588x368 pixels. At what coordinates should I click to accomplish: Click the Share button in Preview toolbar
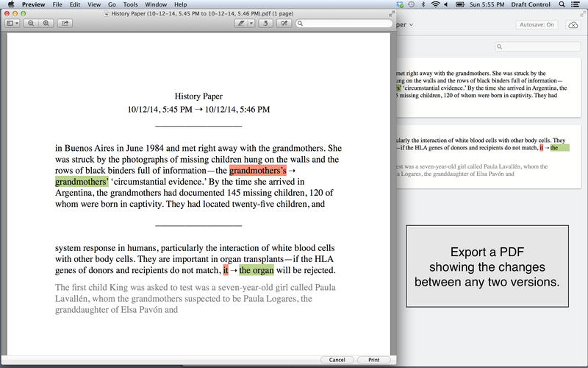(65, 24)
